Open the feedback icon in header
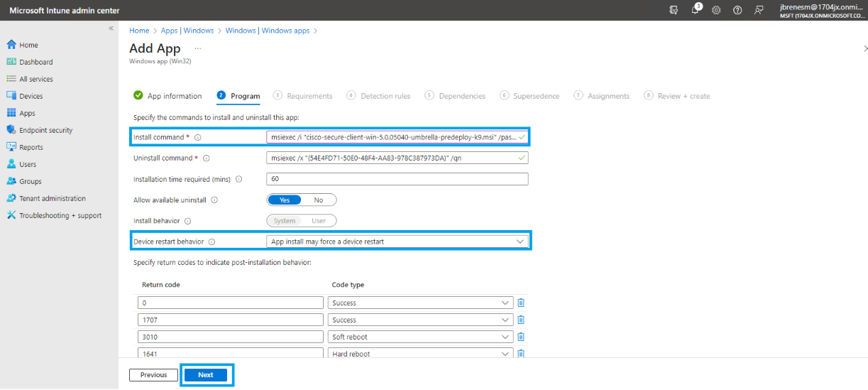The image size is (868, 390). pyautogui.click(x=759, y=10)
